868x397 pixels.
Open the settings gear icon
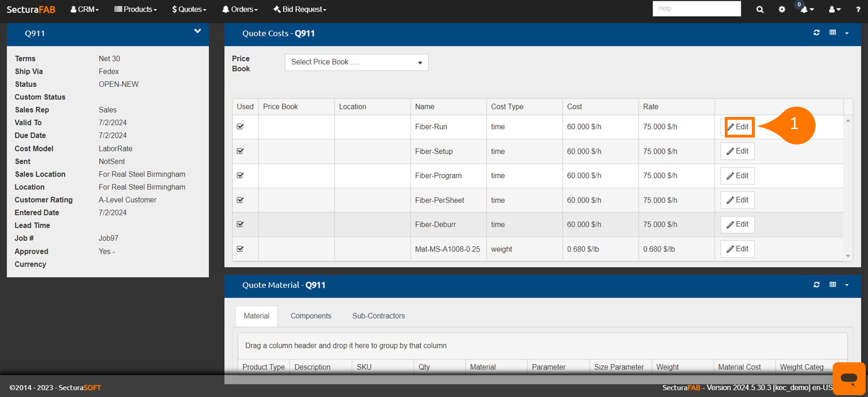tap(781, 9)
